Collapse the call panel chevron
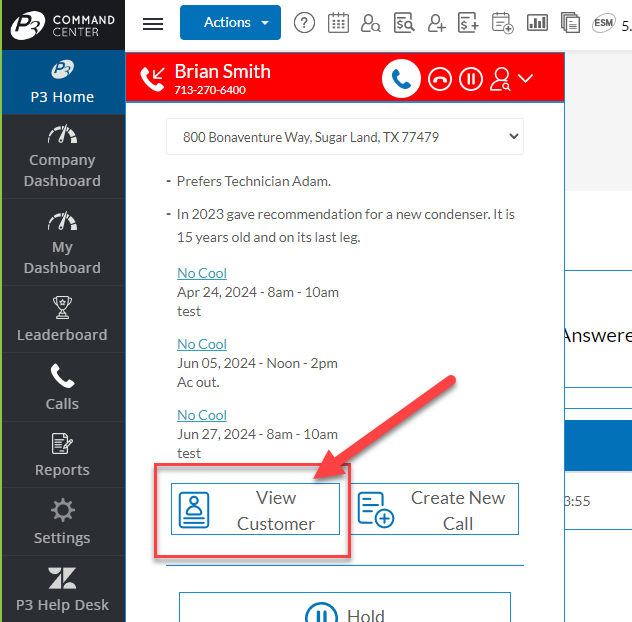 point(526,78)
